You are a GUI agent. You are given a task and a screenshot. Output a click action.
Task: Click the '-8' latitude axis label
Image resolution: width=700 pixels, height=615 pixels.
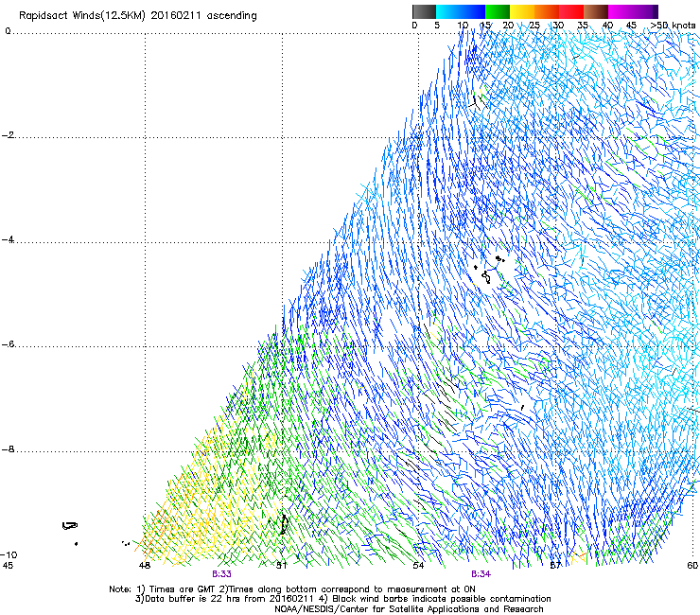(x=8, y=449)
